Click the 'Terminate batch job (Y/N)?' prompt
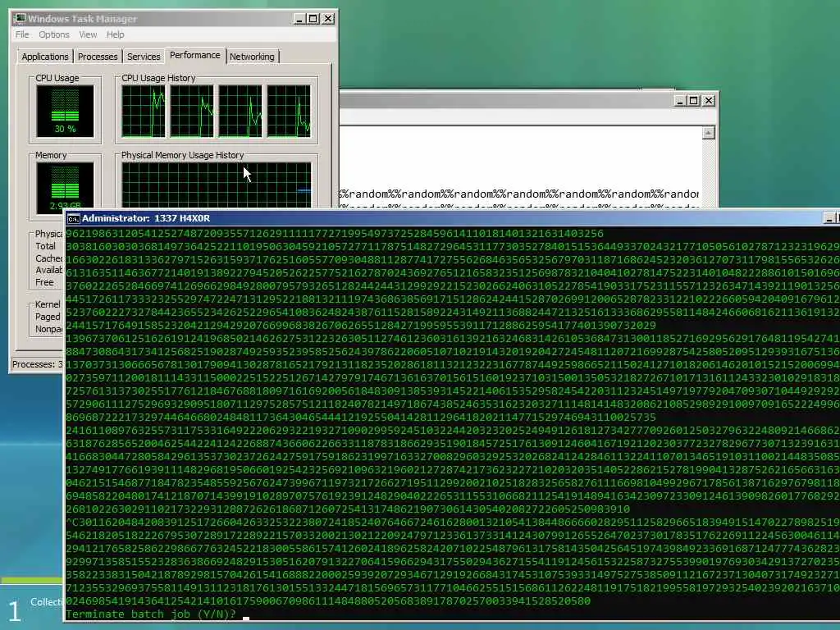Viewport: 840px width, 630px height. point(151,614)
